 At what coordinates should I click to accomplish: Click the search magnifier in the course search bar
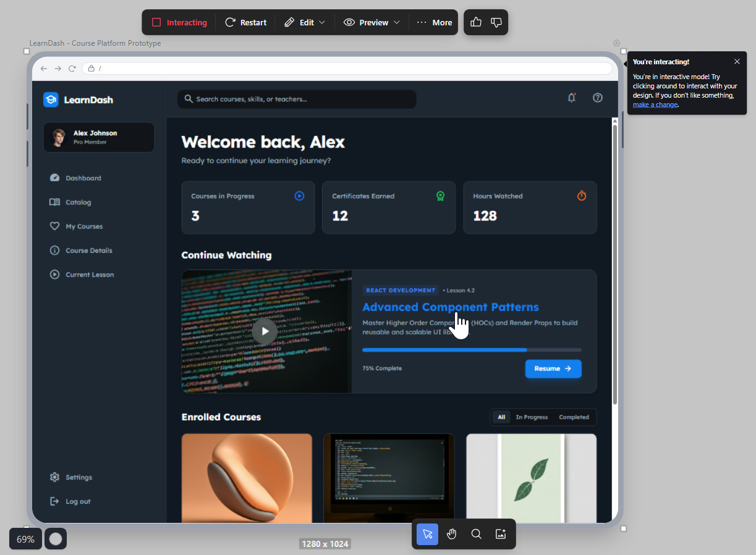point(189,99)
